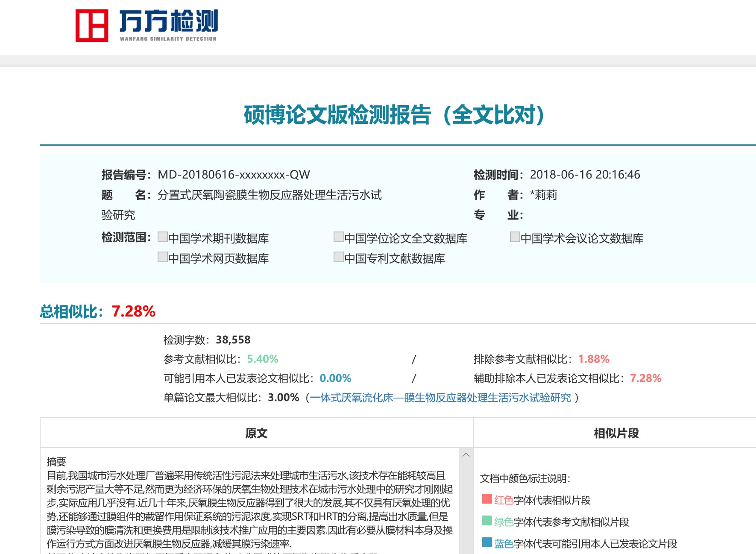Viewport: 756px width, 554px height.
Task: Click the total similarity value 7.28%
Action: click(x=133, y=311)
